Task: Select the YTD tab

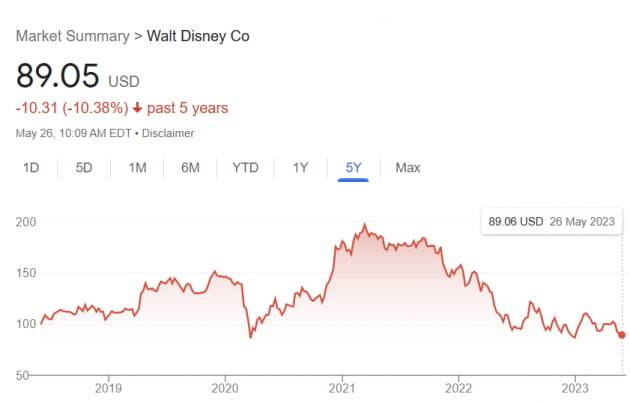Action: click(x=245, y=168)
